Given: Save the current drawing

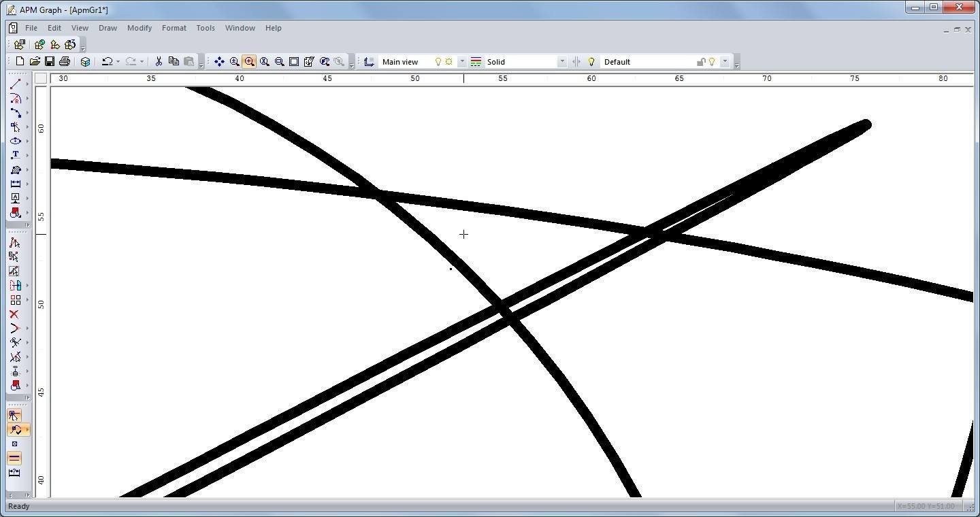Looking at the screenshot, I should (x=50, y=61).
